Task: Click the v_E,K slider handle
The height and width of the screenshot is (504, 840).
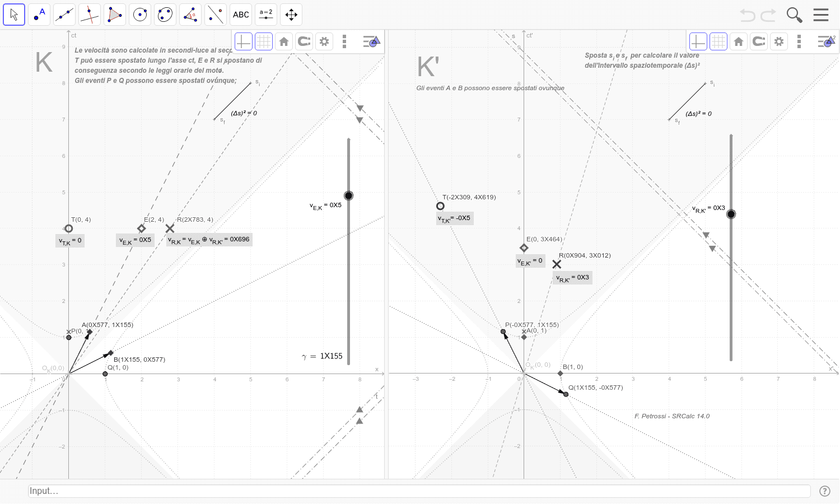Action: click(x=349, y=195)
